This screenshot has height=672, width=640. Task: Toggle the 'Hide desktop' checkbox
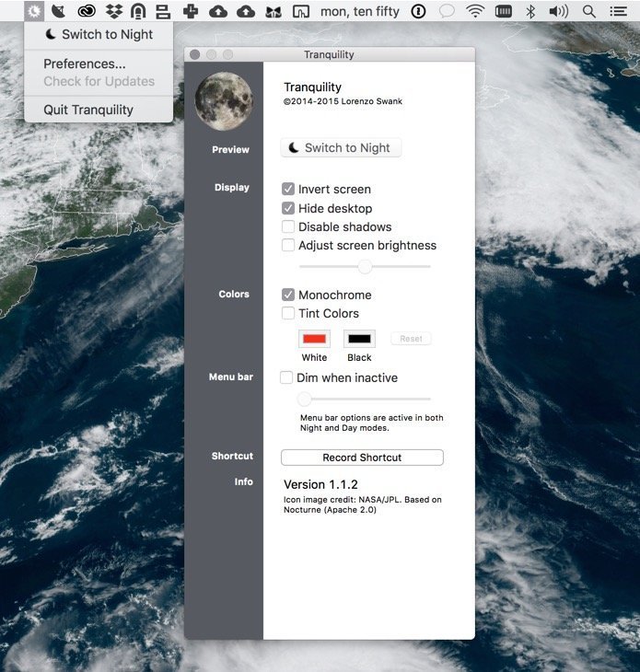[x=288, y=208]
